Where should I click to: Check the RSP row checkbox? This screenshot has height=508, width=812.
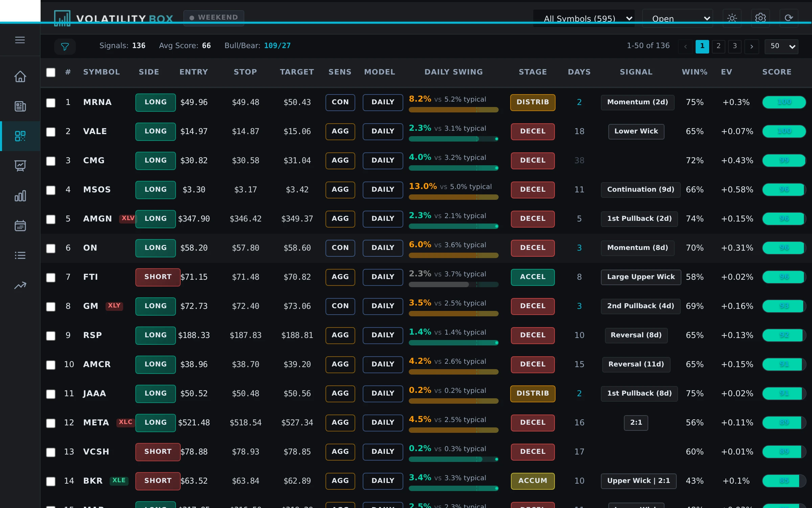[51, 336]
